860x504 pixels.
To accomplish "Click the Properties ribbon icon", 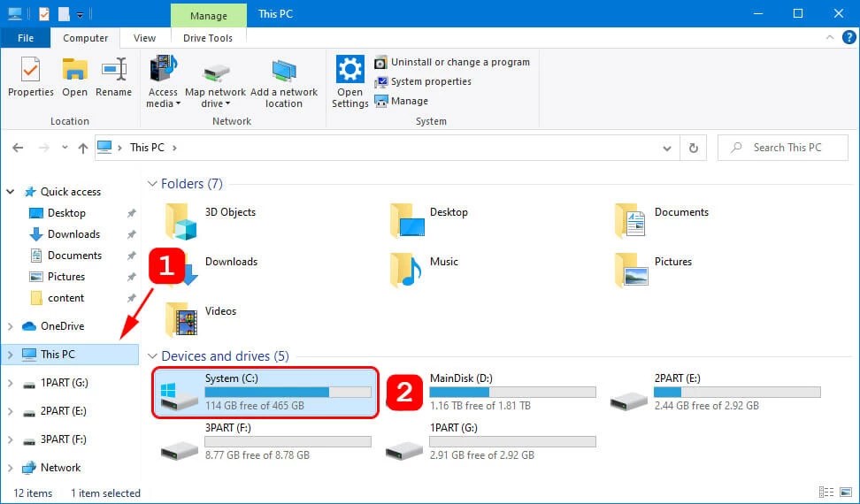I will (x=31, y=77).
